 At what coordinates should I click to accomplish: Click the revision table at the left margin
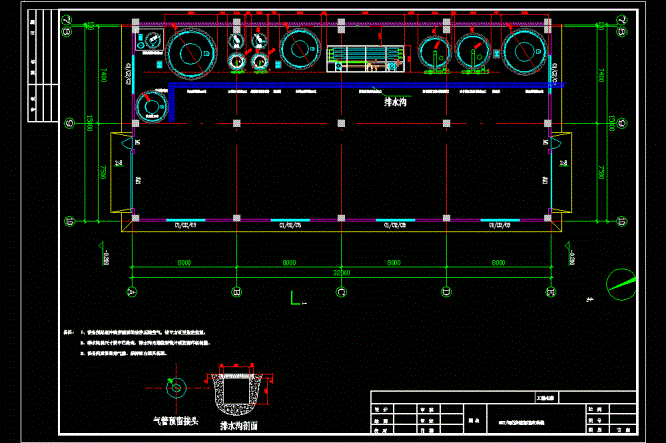tap(43, 66)
